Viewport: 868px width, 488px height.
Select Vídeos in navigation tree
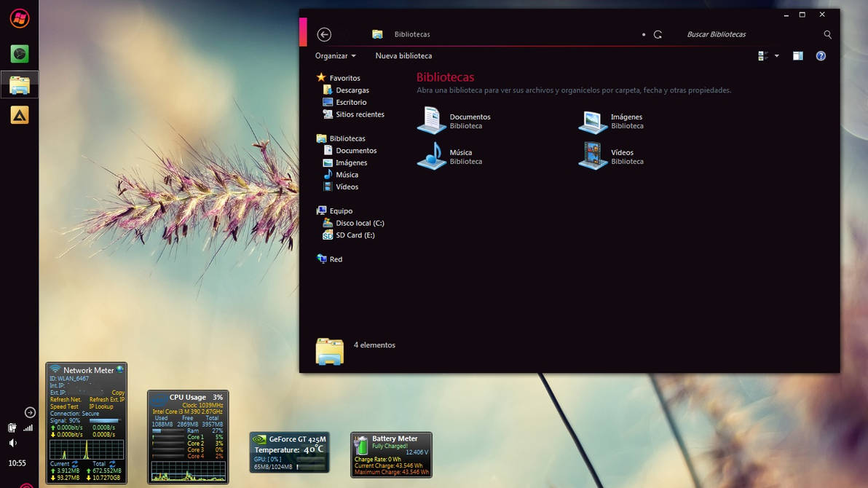347,187
